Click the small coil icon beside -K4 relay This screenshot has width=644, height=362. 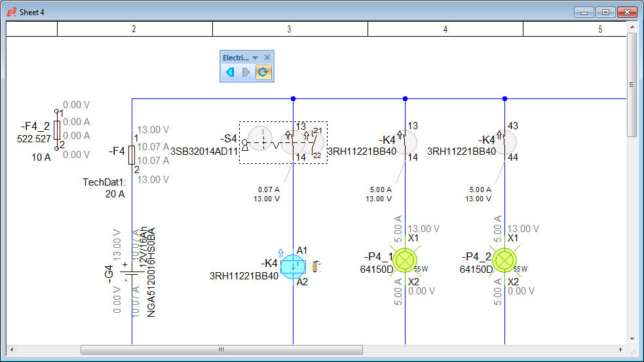[x=318, y=266]
